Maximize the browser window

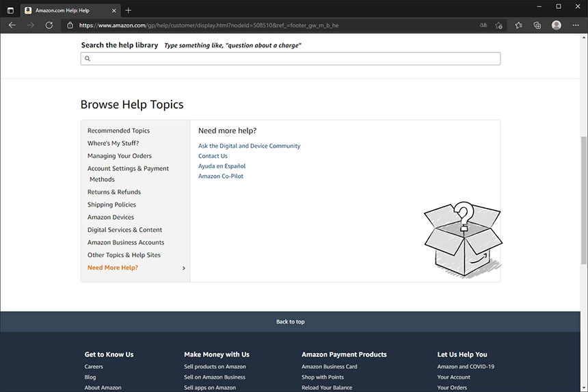click(x=559, y=6)
